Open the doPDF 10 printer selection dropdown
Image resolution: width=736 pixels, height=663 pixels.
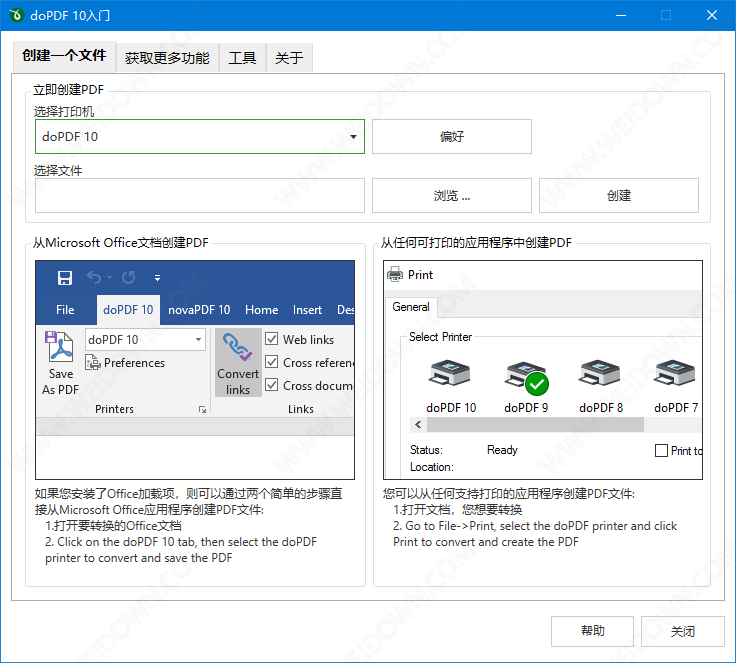(354, 137)
